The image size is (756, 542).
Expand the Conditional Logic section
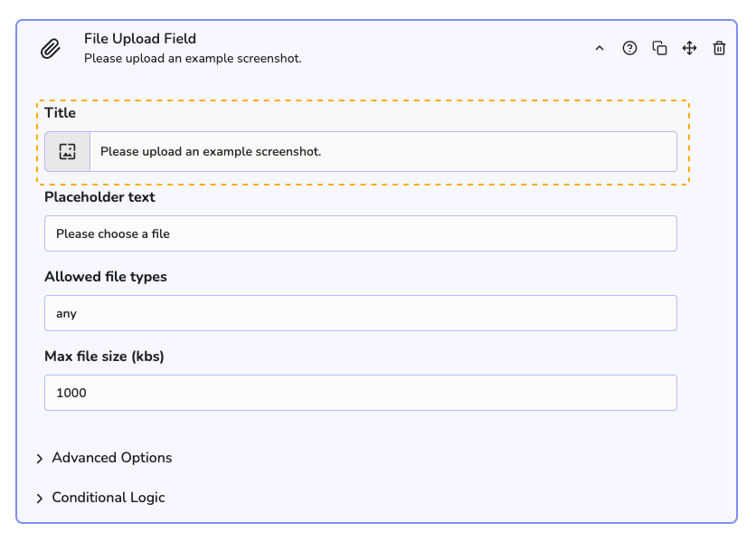pos(108,498)
